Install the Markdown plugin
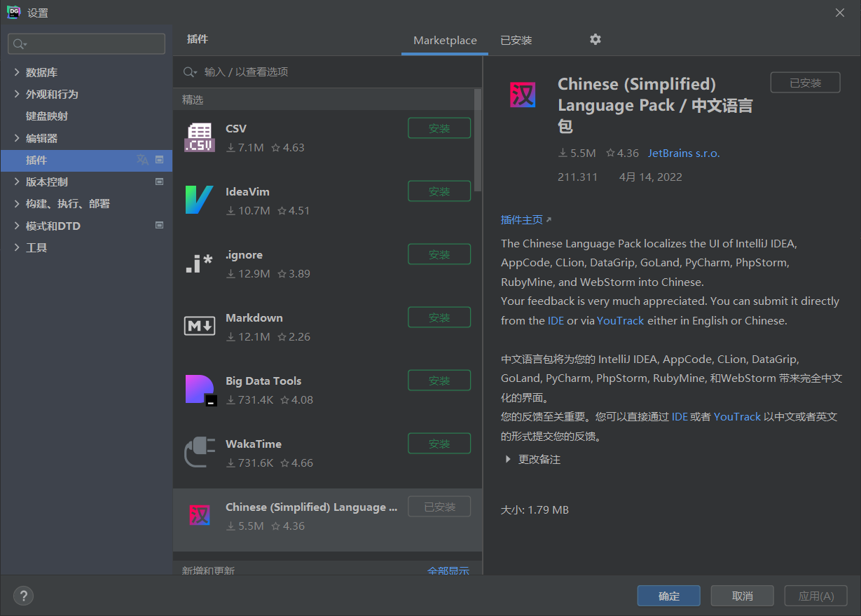 [439, 317]
